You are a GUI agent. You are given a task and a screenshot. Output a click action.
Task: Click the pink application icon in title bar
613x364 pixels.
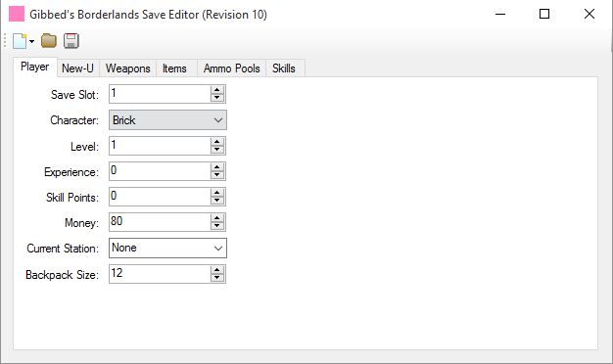[17, 14]
